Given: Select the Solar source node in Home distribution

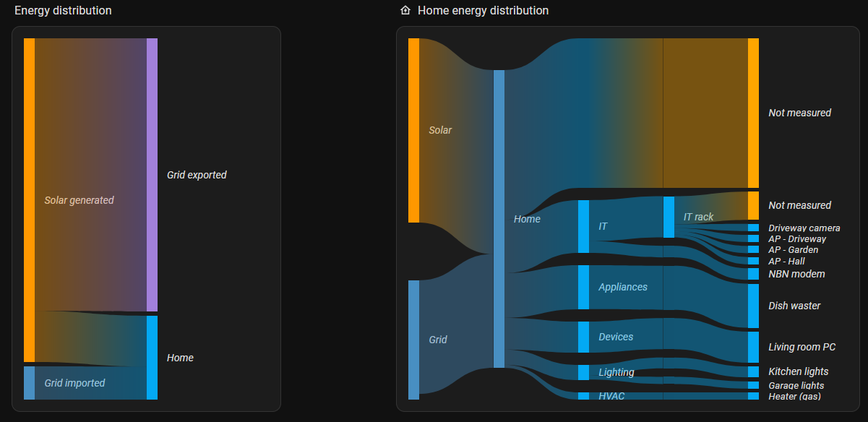Looking at the screenshot, I should click(x=413, y=130).
